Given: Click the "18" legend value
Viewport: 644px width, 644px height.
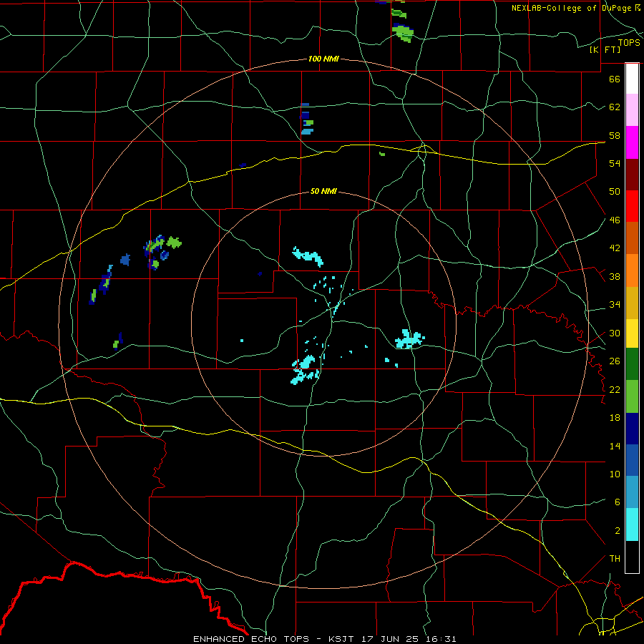Looking at the screenshot, I should (x=615, y=418).
